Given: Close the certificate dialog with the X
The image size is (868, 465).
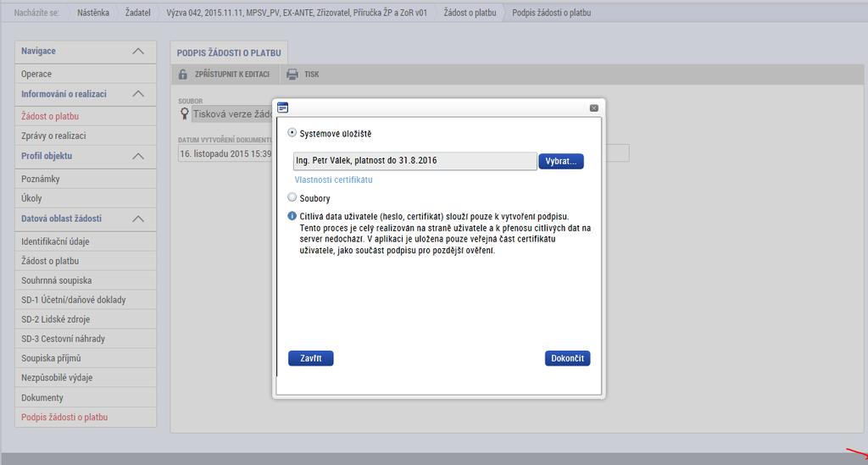Looking at the screenshot, I should pyautogui.click(x=594, y=108).
